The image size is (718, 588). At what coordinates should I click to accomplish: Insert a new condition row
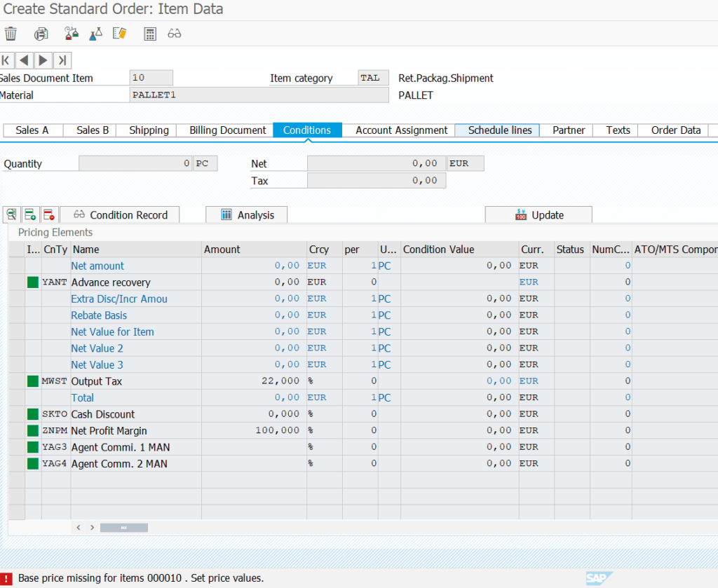tap(30, 214)
